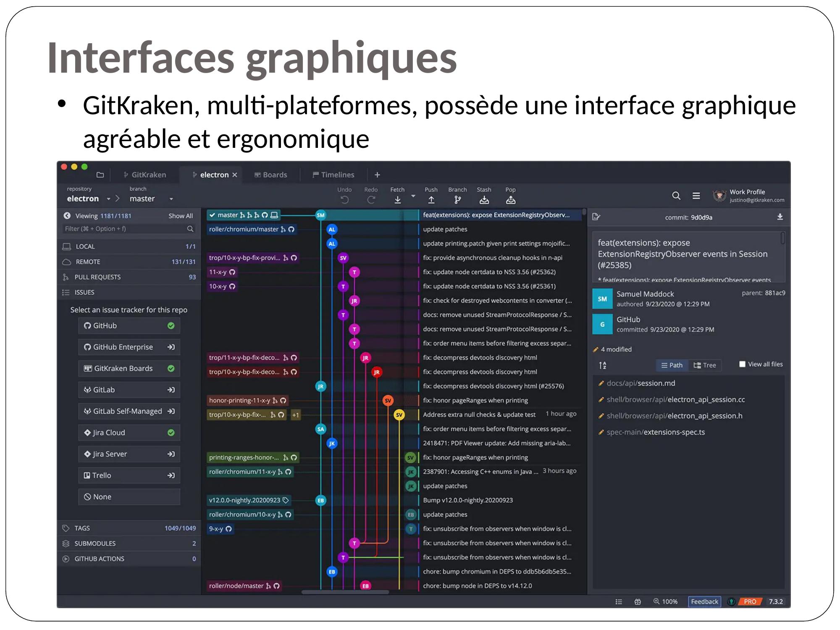840x630 pixels.
Task: Expand the SUBMODULES section
Action: point(129,543)
